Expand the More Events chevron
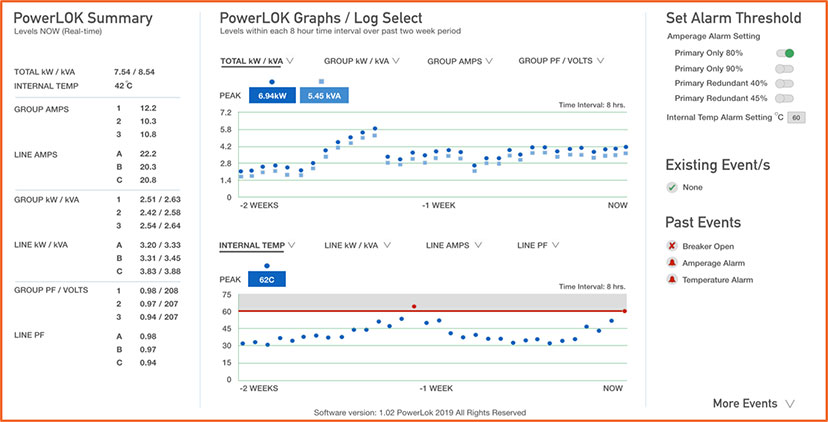 [x=790, y=404]
